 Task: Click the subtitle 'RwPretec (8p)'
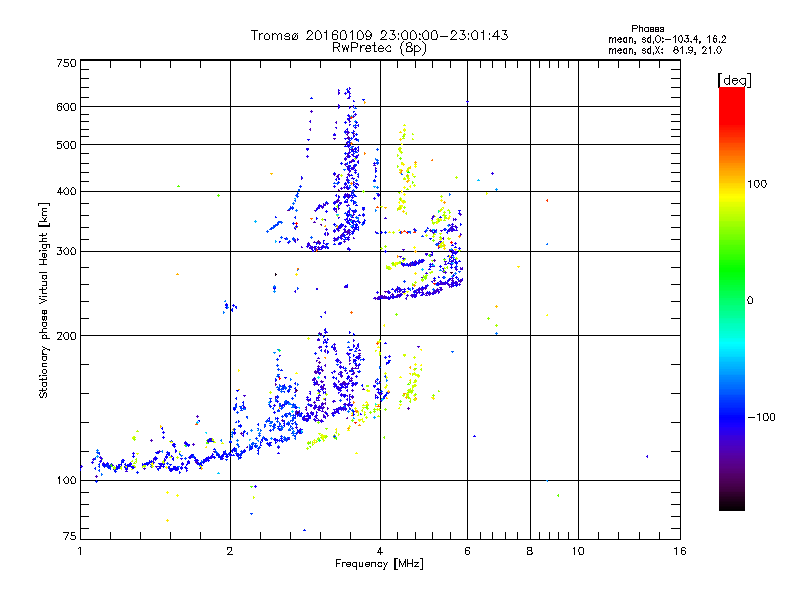click(380, 48)
